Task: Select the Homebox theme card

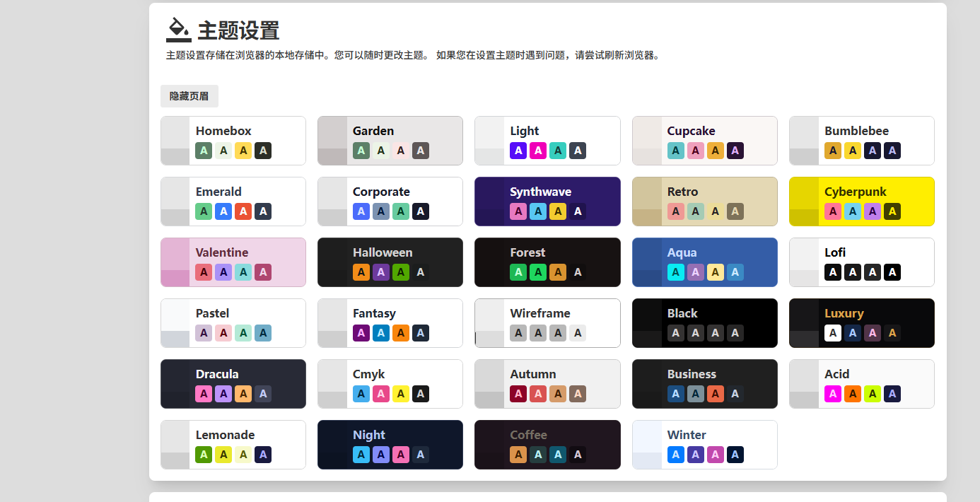Action: pyautogui.click(x=233, y=141)
